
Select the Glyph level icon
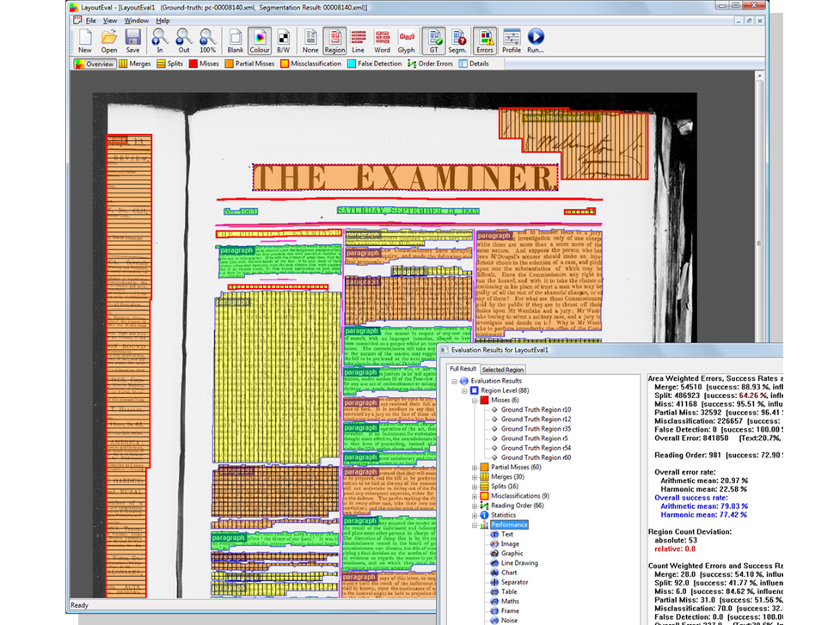click(406, 41)
